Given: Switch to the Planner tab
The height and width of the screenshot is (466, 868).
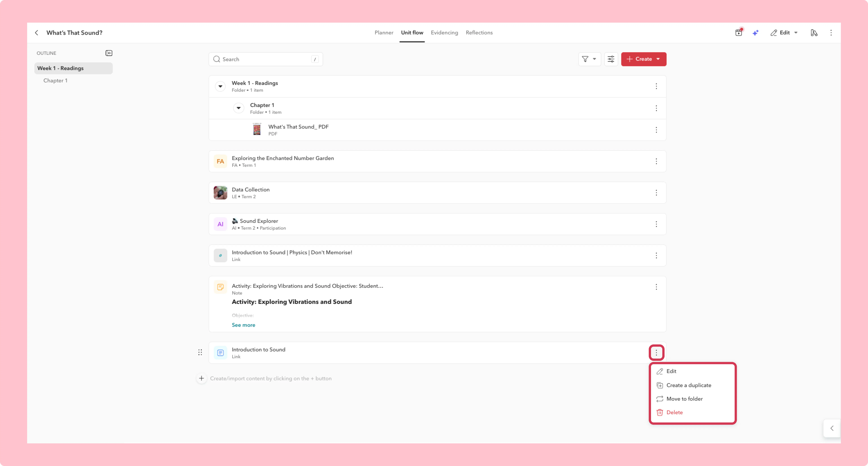Looking at the screenshot, I should (384, 33).
